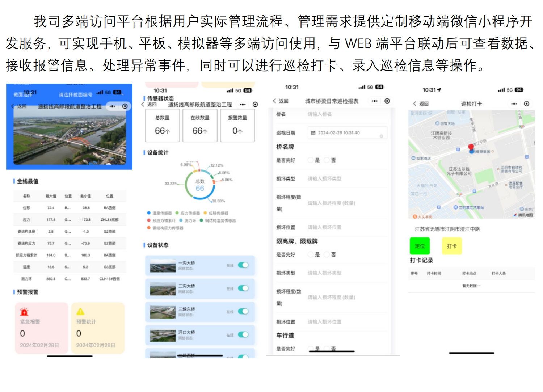Select the 报警数量 0个 stat card

pyautogui.click(x=237, y=126)
